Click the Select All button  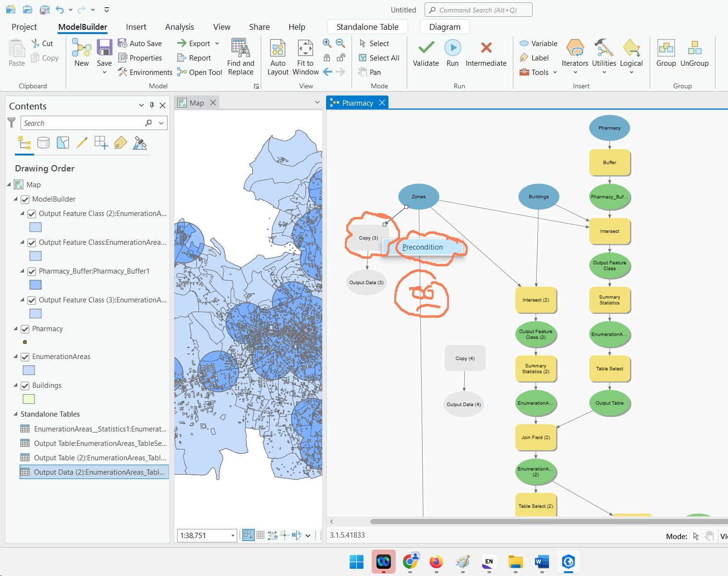point(379,58)
